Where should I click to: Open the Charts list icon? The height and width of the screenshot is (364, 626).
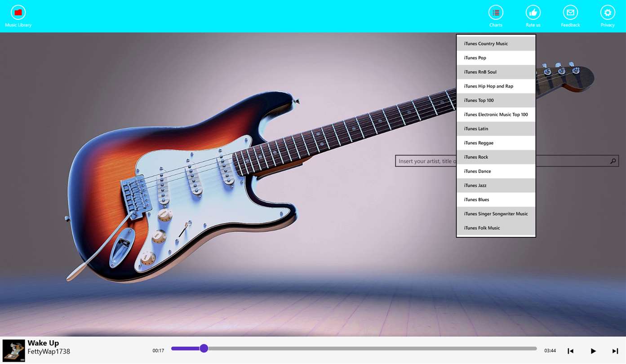pos(496,13)
